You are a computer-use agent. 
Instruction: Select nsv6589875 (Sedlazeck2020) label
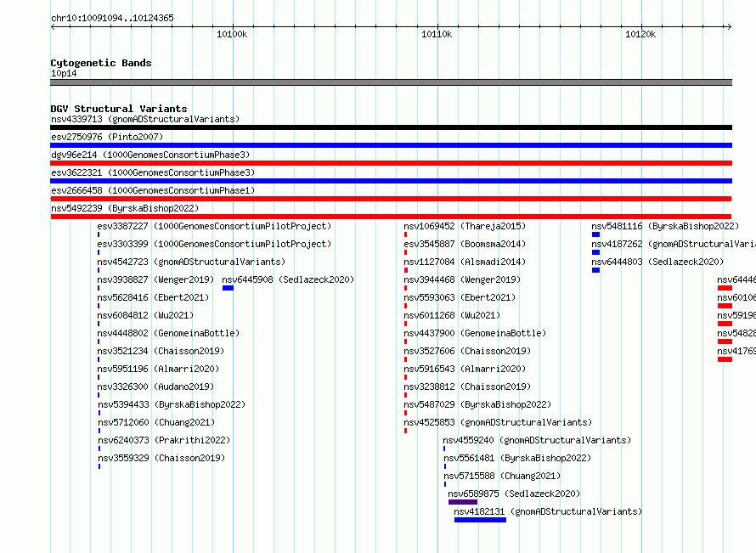514,494
